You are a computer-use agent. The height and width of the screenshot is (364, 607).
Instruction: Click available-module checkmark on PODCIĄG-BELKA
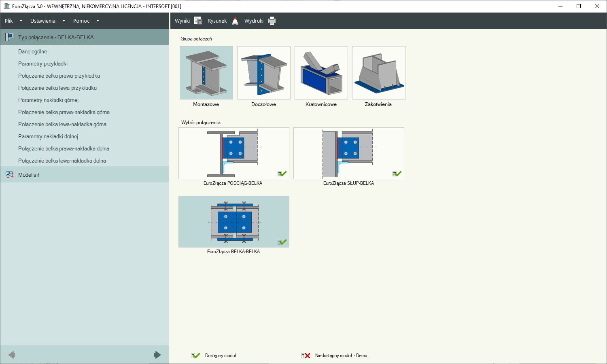[282, 174]
